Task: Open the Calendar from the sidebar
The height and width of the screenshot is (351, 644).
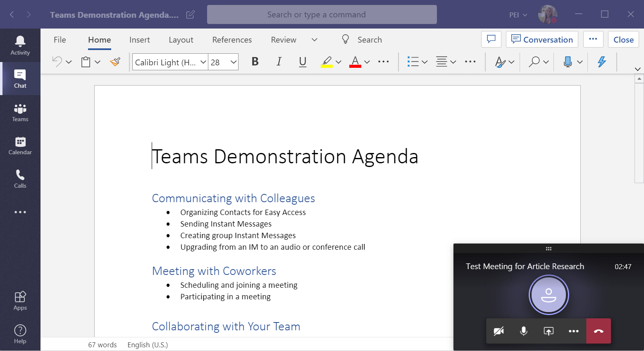Action: coord(19,146)
